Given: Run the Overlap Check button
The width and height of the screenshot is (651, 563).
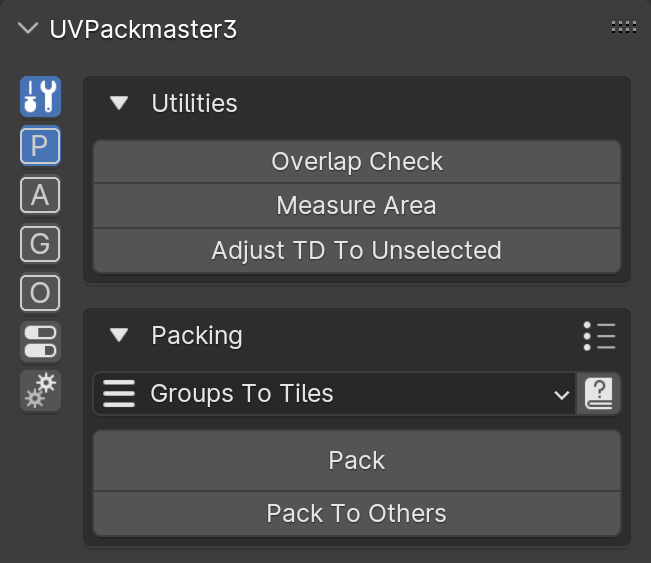Looking at the screenshot, I should tap(357, 162).
